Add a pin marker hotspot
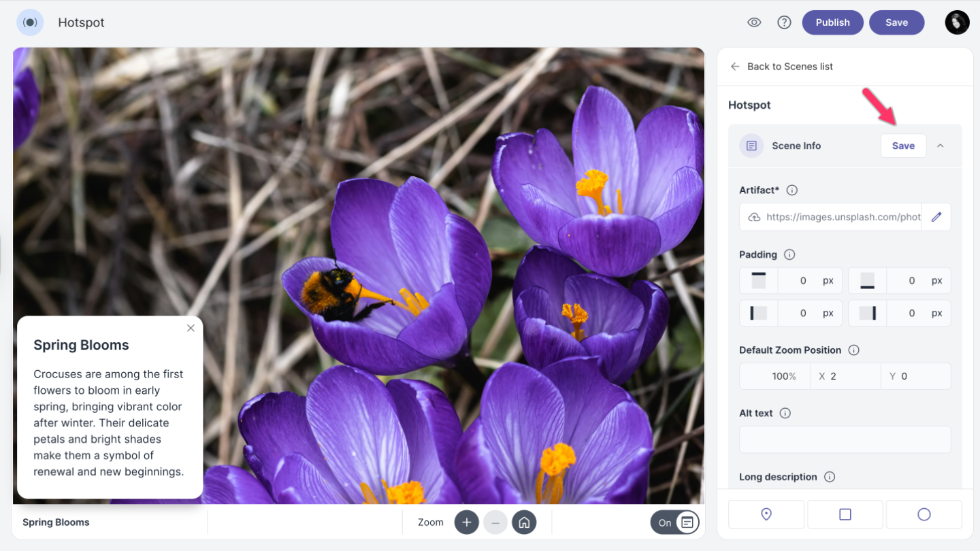 click(766, 514)
